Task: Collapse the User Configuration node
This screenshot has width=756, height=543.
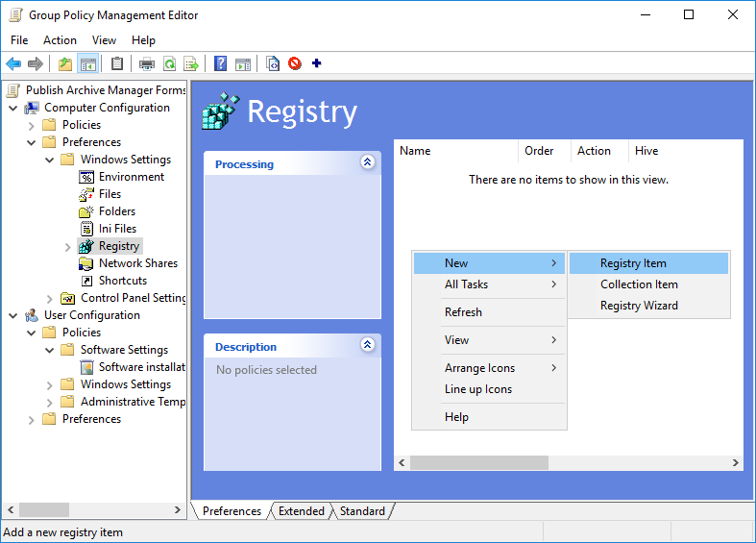Action: pyautogui.click(x=13, y=316)
